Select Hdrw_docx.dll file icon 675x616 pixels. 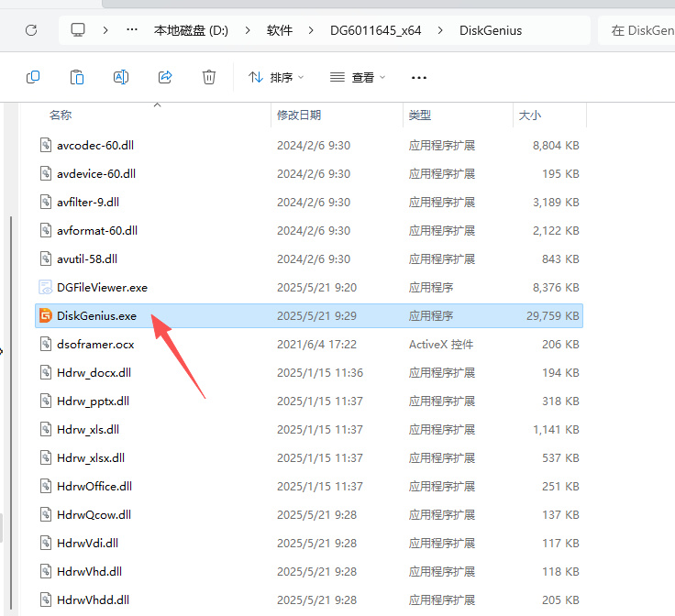click(46, 372)
